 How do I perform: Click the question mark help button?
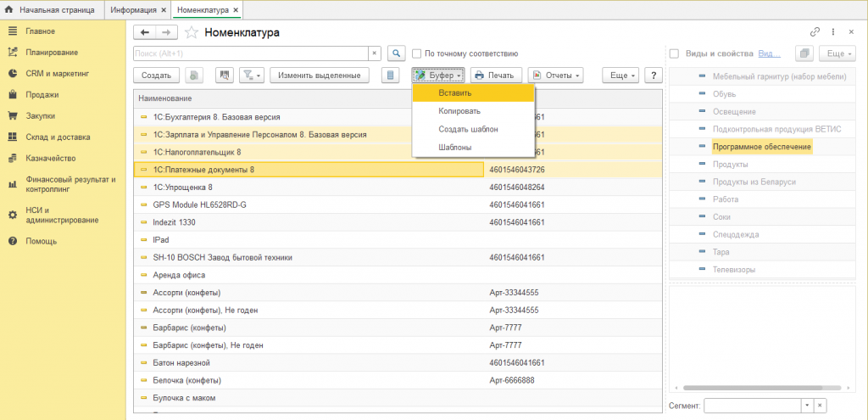pyautogui.click(x=654, y=76)
